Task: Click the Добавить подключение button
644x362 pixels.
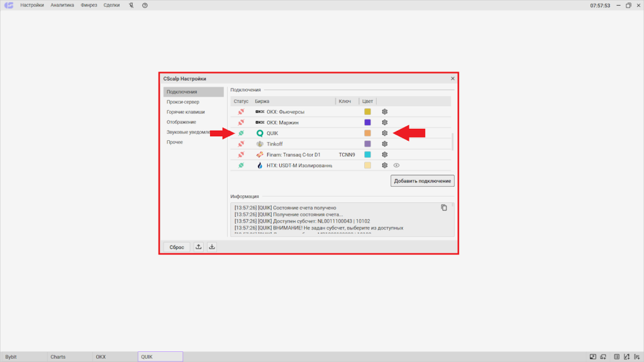Action: [x=422, y=181]
